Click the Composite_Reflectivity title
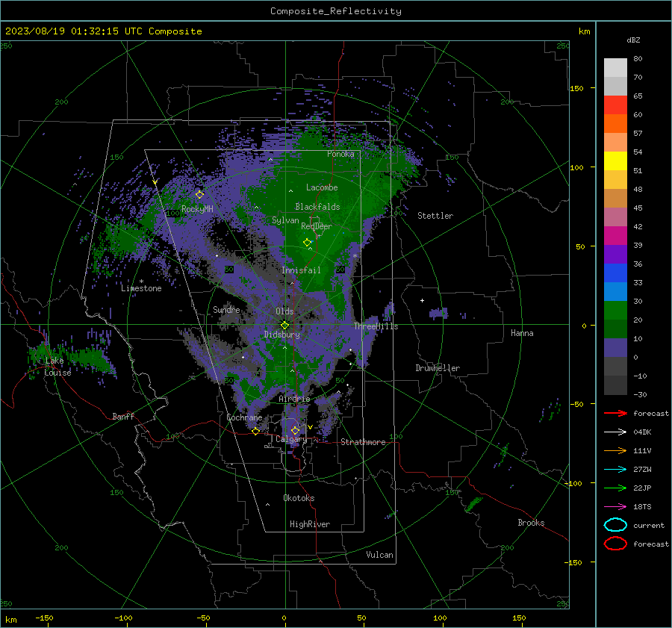Image resolution: width=672 pixels, height=628 pixels. pyautogui.click(x=336, y=11)
